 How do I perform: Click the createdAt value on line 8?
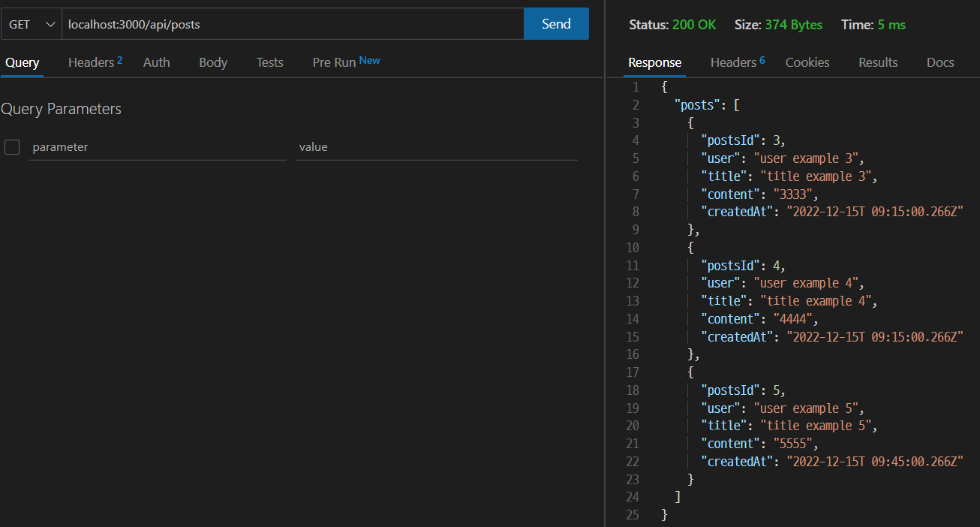click(x=874, y=212)
